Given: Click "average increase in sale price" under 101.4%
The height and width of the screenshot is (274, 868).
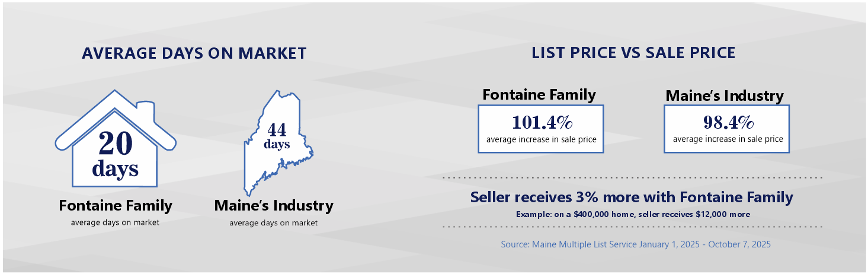Looking at the screenshot, I should [541, 140].
